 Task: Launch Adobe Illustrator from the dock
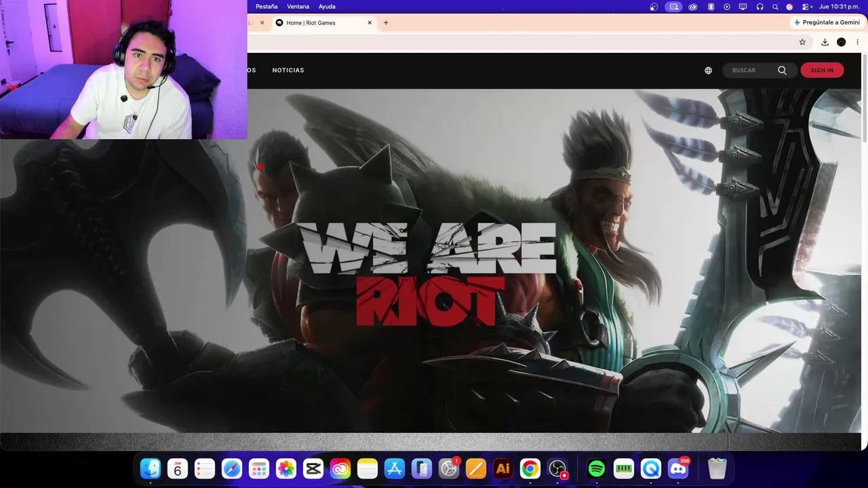[x=503, y=468]
